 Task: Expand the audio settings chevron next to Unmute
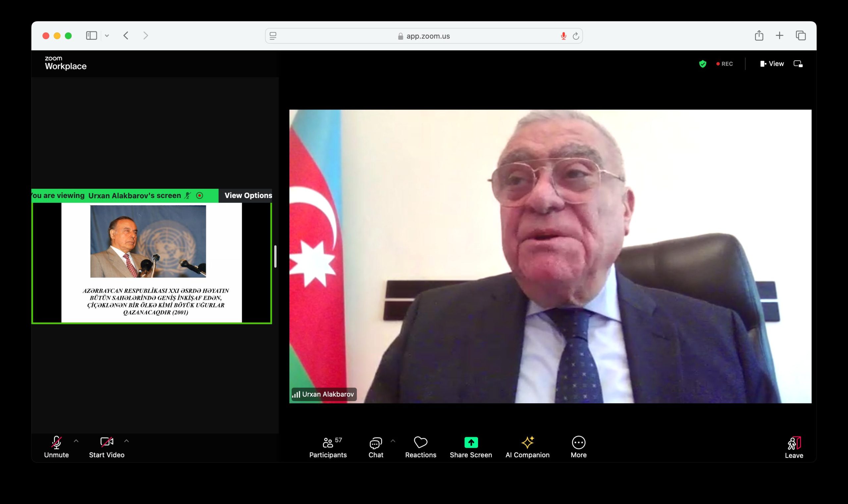[x=76, y=441]
